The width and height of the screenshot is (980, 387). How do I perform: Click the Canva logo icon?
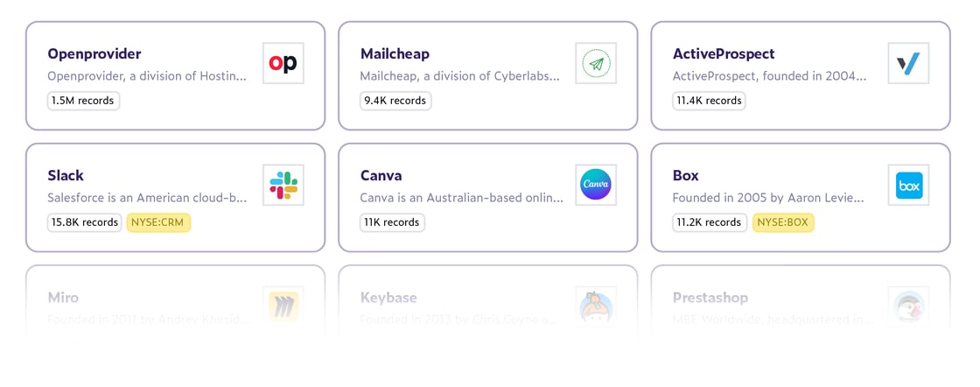point(596,185)
